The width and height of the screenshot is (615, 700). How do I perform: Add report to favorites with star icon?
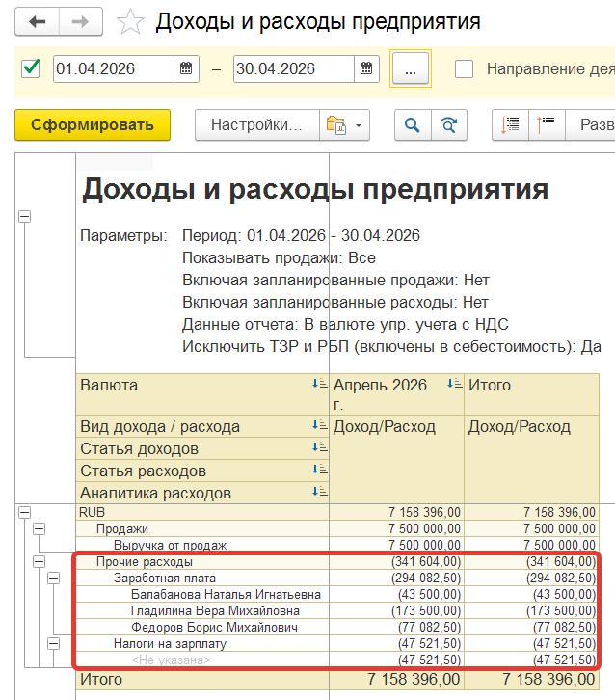point(130,22)
